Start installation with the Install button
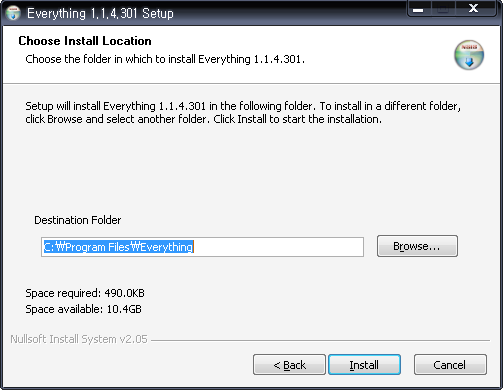The width and height of the screenshot is (503, 390). pyautogui.click(x=364, y=365)
